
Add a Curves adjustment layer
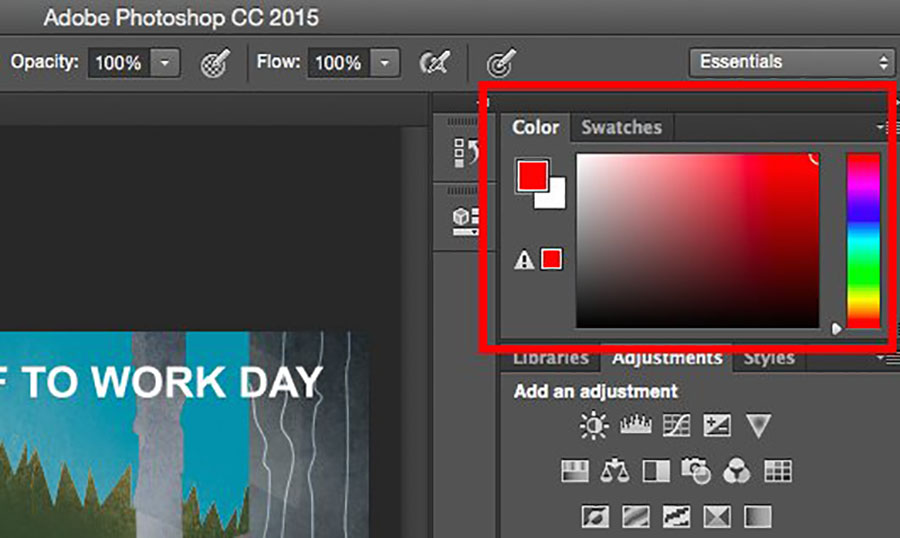coord(678,427)
